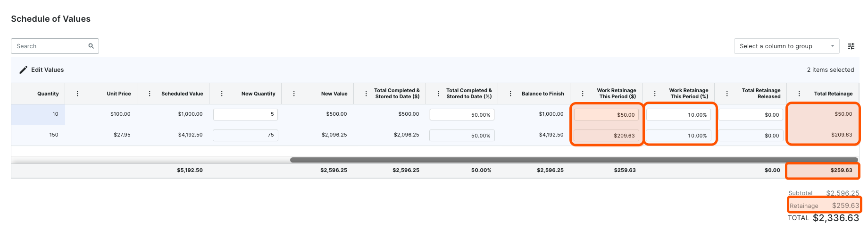Sort by the Unit Price column header
Image resolution: width=868 pixels, height=232 pixels.
point(119,94)
